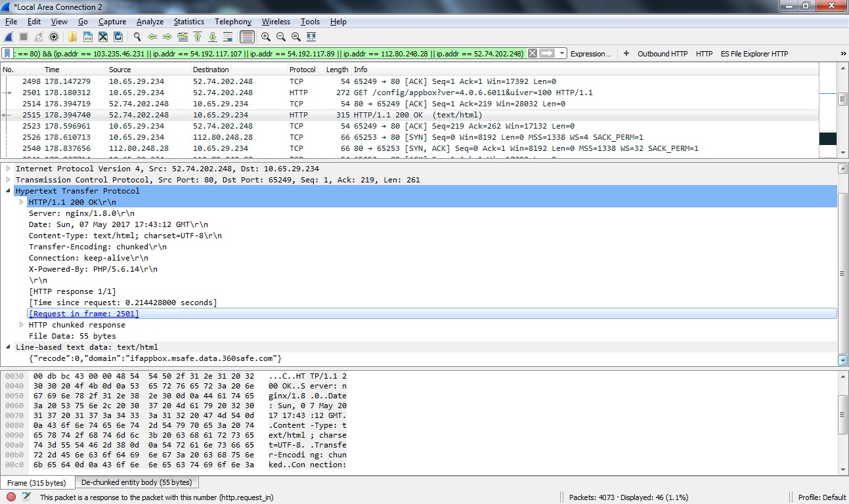This screenshot has height=504, width=849.
Task: Click inside the display filter field
Action: [263, 54]
